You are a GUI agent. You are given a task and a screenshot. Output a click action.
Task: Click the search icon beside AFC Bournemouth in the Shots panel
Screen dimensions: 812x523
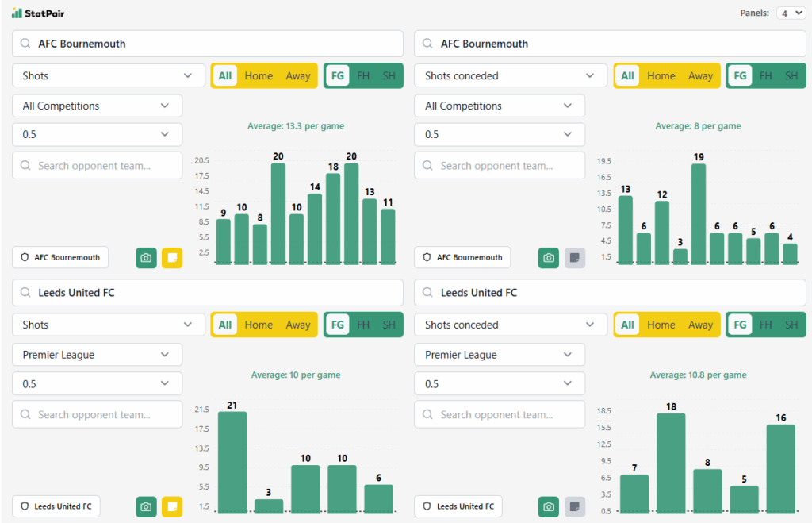(25, 44)
